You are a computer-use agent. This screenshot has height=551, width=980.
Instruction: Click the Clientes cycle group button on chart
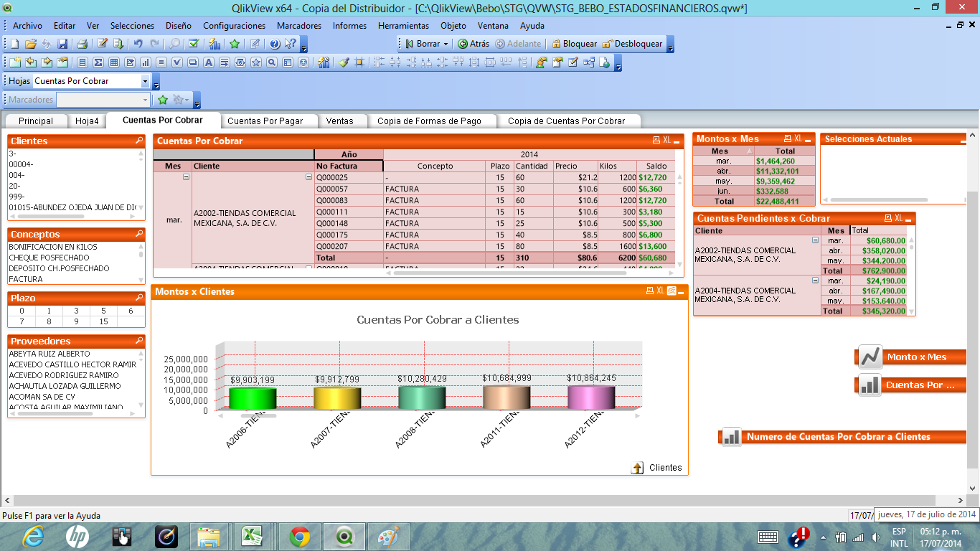pos(637,468)
